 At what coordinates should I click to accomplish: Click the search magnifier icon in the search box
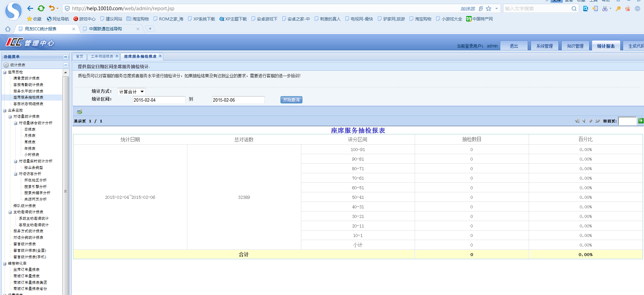point(574,9)
